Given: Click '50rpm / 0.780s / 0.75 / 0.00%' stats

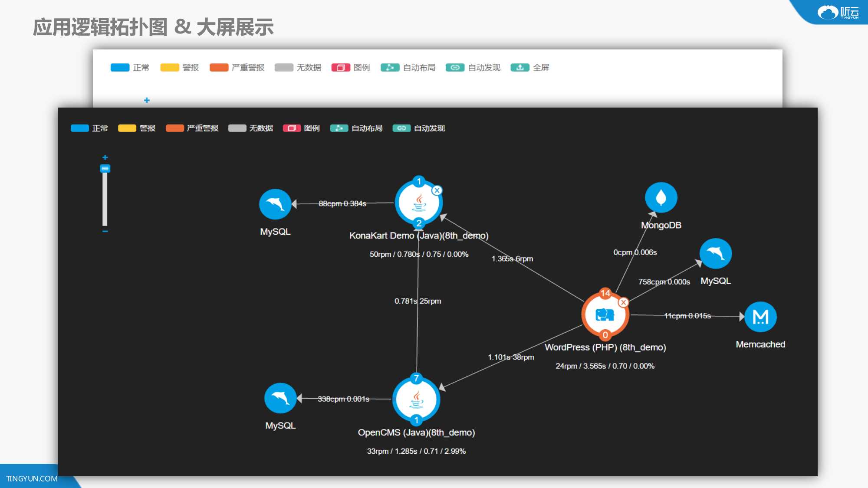Looking at the screenshot, I should [419, 255].
